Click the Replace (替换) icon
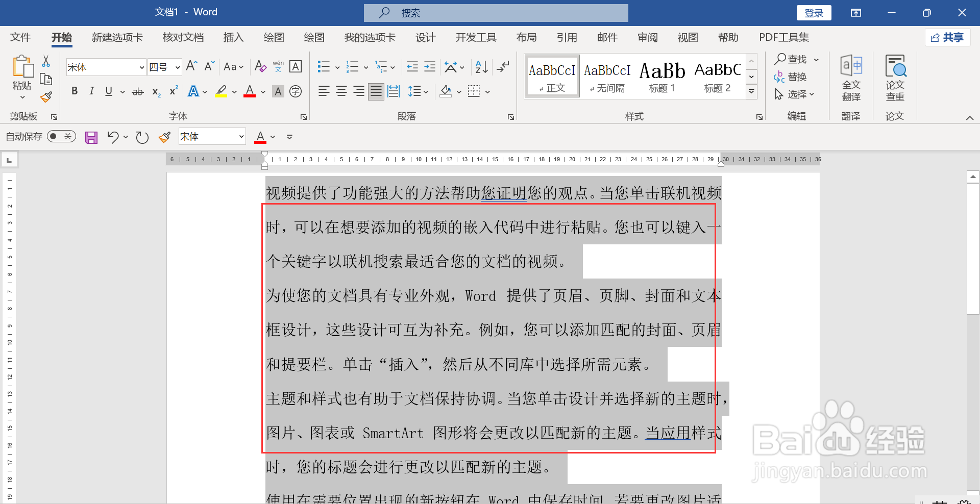Viewport: 980px width, 504px height. (790, 77)
